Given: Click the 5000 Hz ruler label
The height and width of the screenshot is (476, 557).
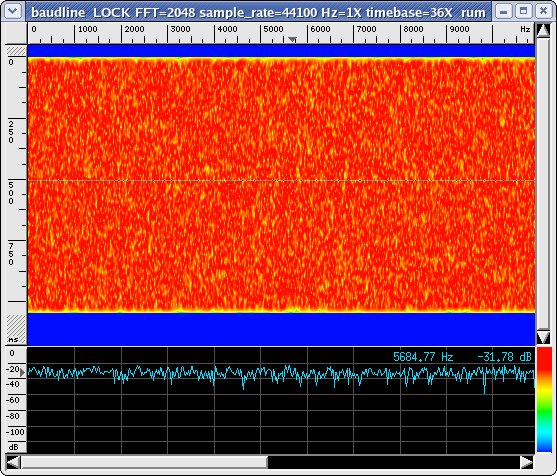Looking at the screenshot, I should 273,29.
